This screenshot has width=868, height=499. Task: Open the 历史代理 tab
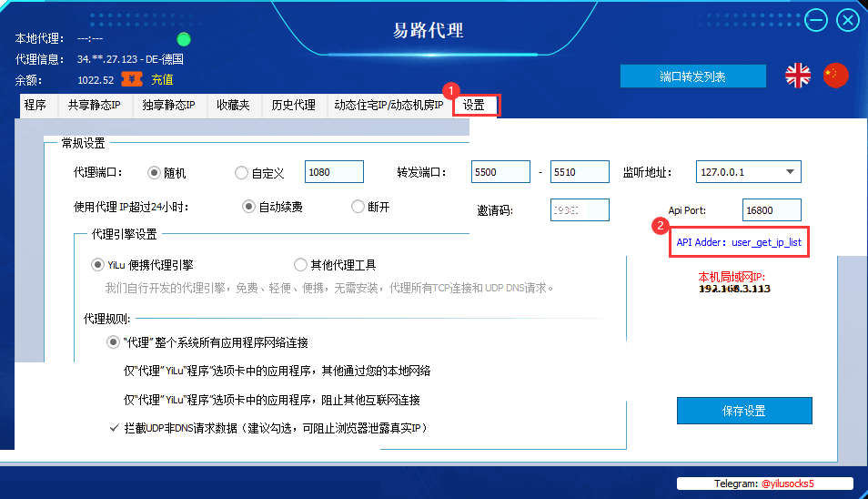click(x=293, y=106)
